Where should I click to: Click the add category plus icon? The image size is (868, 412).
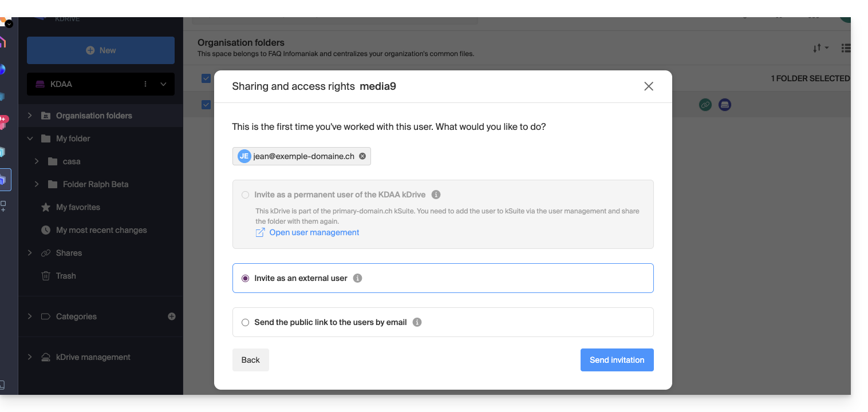point(171,316)
